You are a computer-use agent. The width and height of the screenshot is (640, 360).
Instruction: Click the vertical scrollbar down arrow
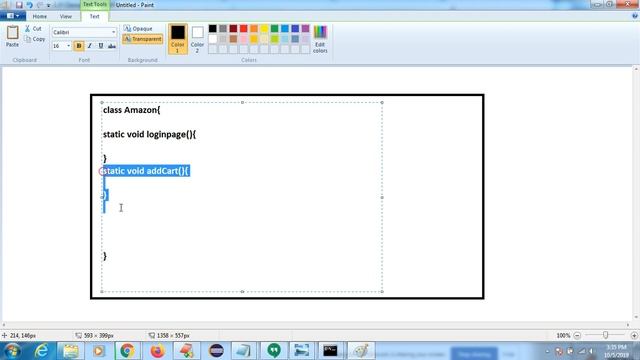pos(636,317)
